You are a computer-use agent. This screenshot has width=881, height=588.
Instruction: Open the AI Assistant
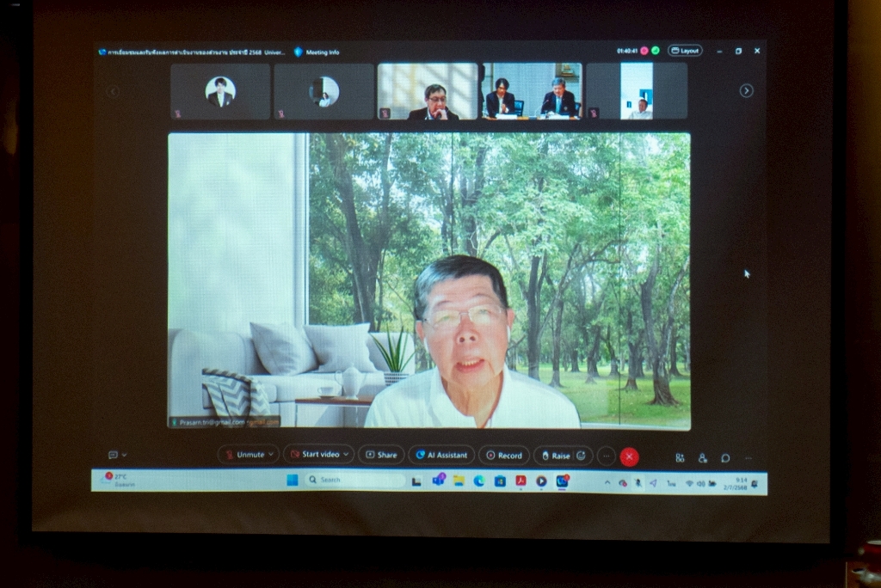pyautogui.click(x=441, y=455)
